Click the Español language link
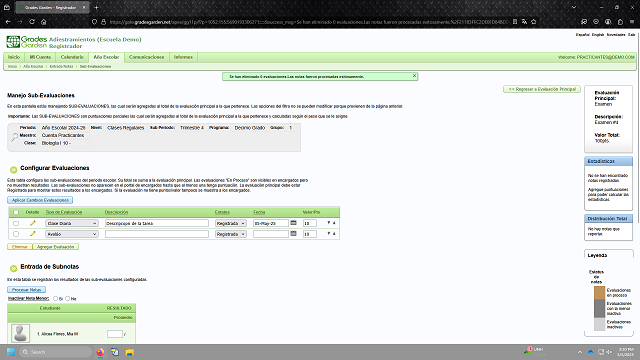 point(582,35)
